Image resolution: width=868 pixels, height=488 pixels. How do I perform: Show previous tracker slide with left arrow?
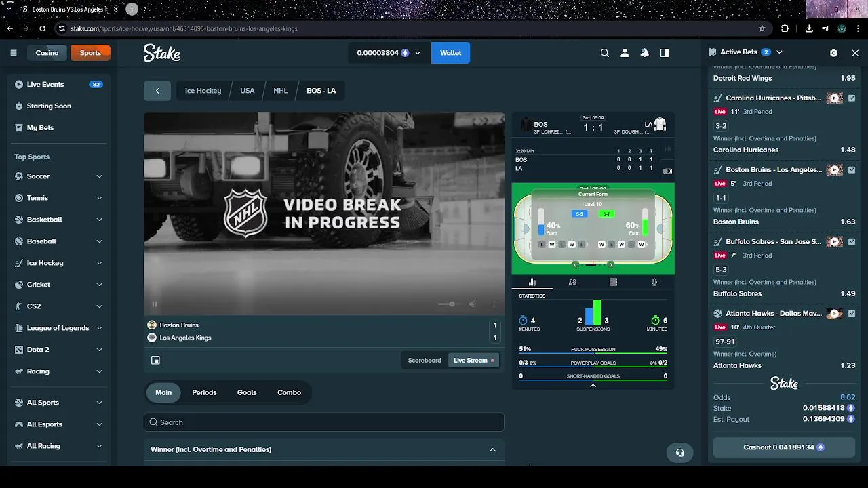click(x=576, y=265)
